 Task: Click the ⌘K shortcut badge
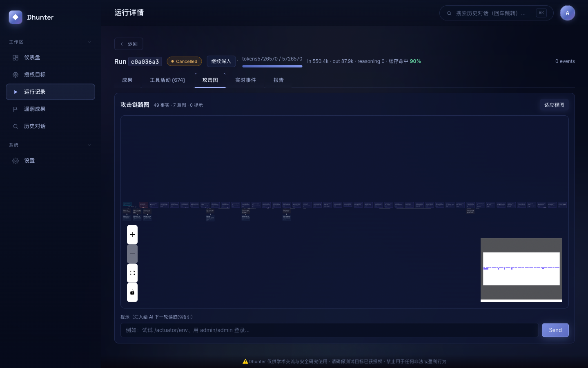tap(541, 13)
